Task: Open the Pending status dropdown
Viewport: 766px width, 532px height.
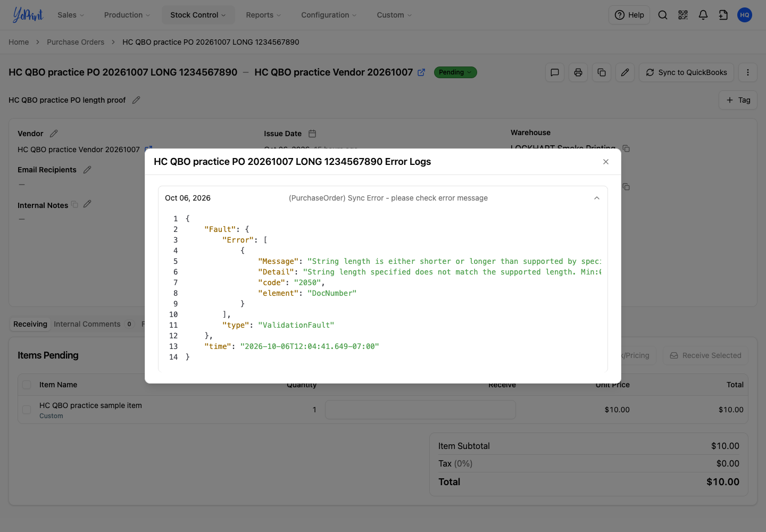Action: (x=455, y=72)
